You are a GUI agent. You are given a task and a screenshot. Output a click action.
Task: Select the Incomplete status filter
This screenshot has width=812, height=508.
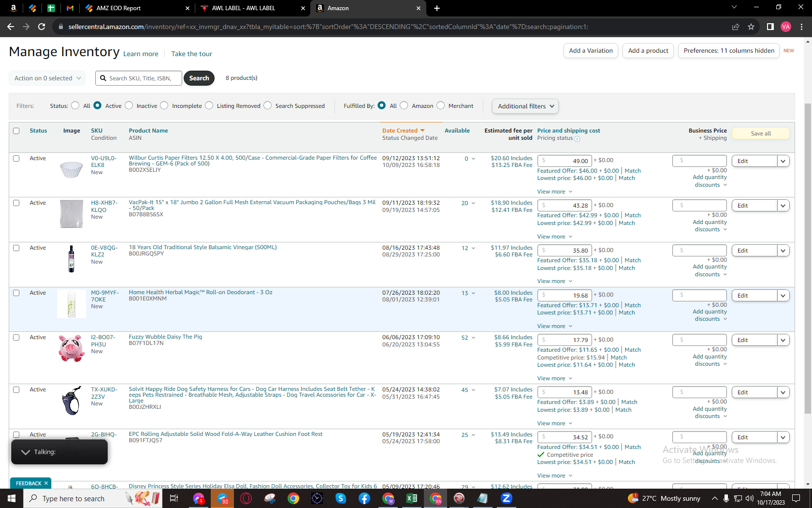tap(164, 105)
